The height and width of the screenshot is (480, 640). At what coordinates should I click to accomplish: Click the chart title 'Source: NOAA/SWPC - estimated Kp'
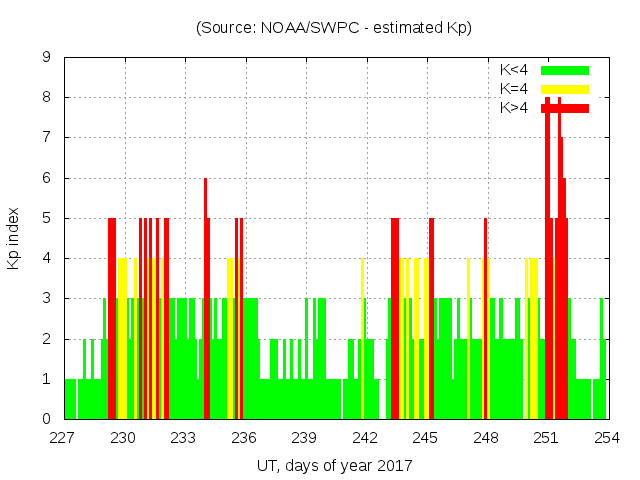click(x=333, y=28)
